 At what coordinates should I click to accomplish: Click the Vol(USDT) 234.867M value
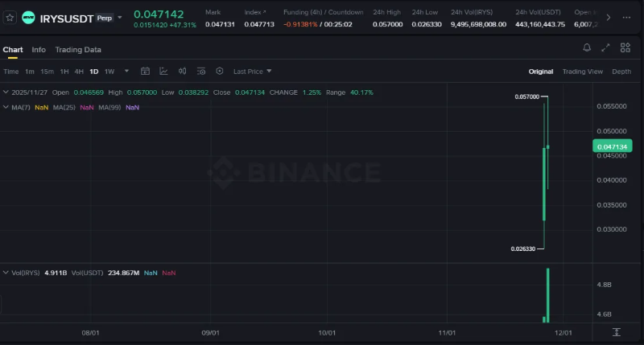pos(123,273)
